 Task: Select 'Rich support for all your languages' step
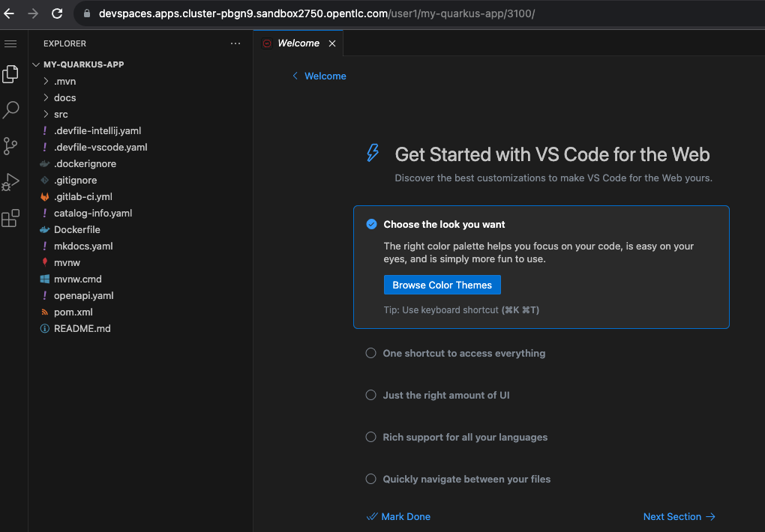465,437
